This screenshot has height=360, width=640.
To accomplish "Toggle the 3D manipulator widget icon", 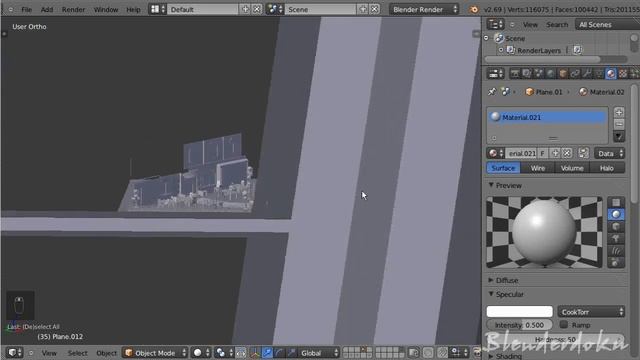I will coord(256,353).
